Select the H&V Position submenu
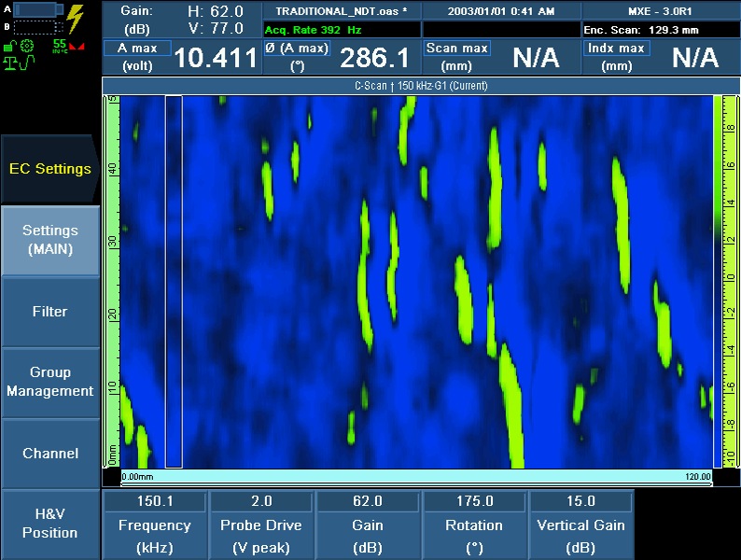Image resolution: width=741 pixels, height=560 pixels. point(49,524)
